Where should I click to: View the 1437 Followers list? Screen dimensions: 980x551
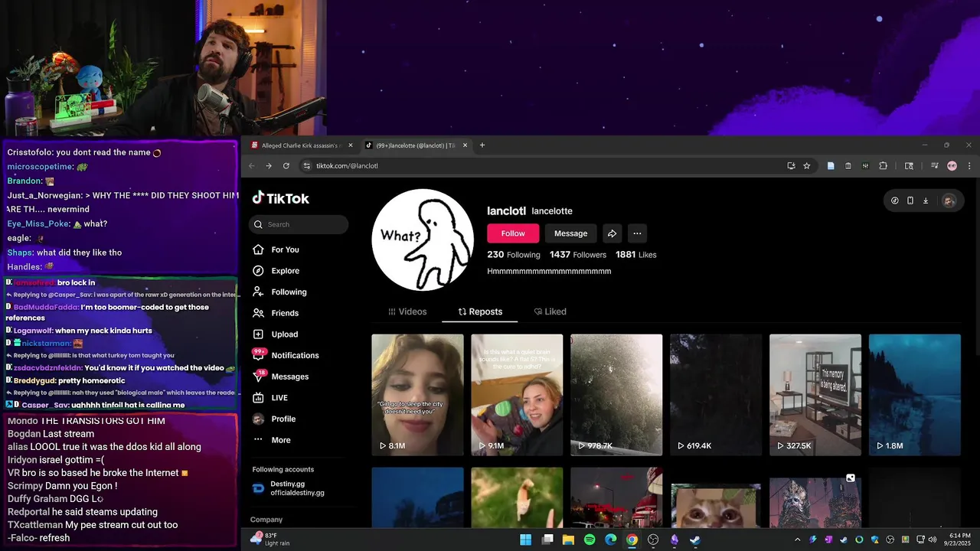577,255
